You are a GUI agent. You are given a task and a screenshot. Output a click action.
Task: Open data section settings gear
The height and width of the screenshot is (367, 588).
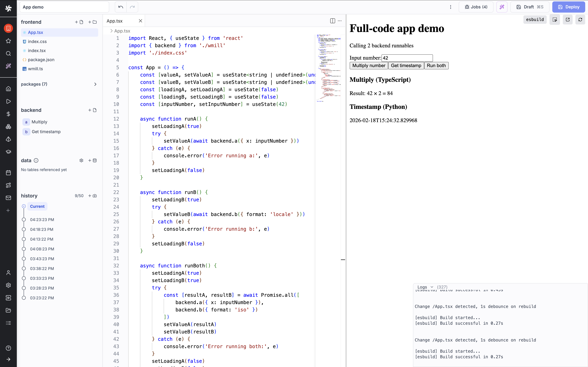[81, 160]
